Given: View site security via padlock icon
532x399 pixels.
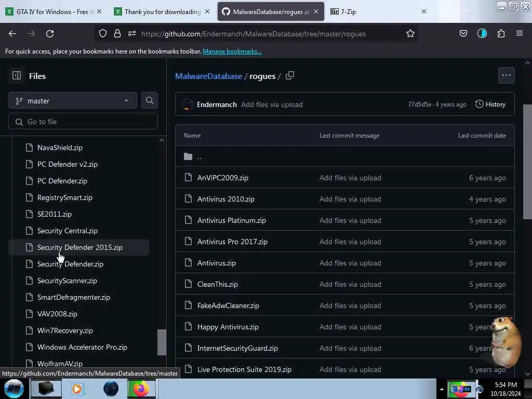Looking at the screenshot, I should point(117,33).
